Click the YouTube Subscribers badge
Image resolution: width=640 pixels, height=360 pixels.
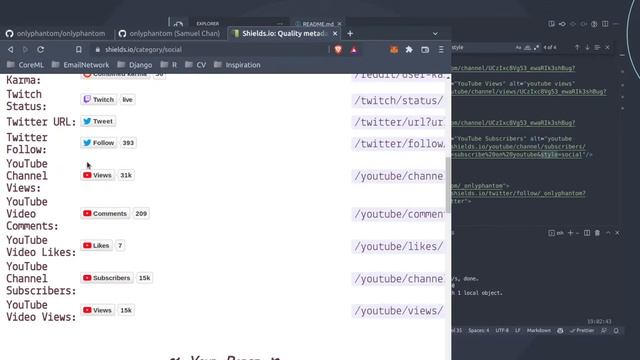pyautogui.click(x=117, y=278)
